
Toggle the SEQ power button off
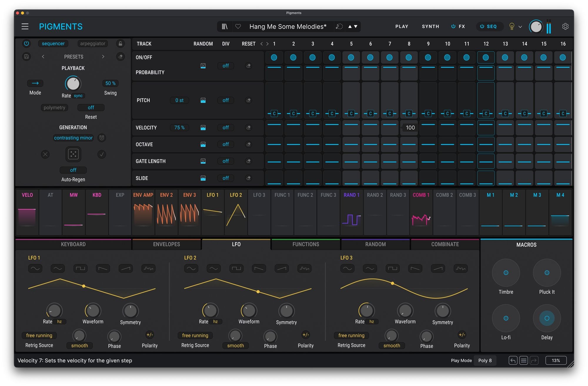click(482, 26)
